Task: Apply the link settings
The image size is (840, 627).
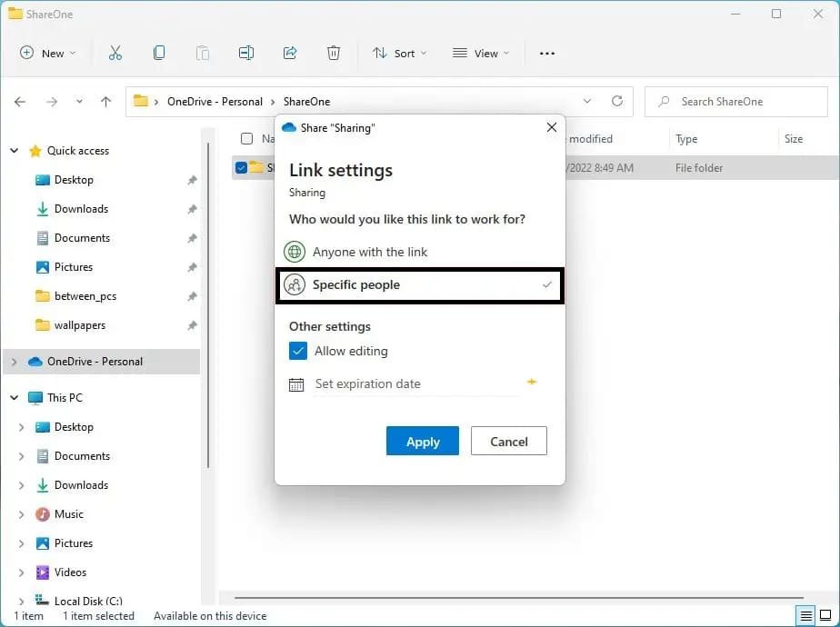Action: pos(422,442)
